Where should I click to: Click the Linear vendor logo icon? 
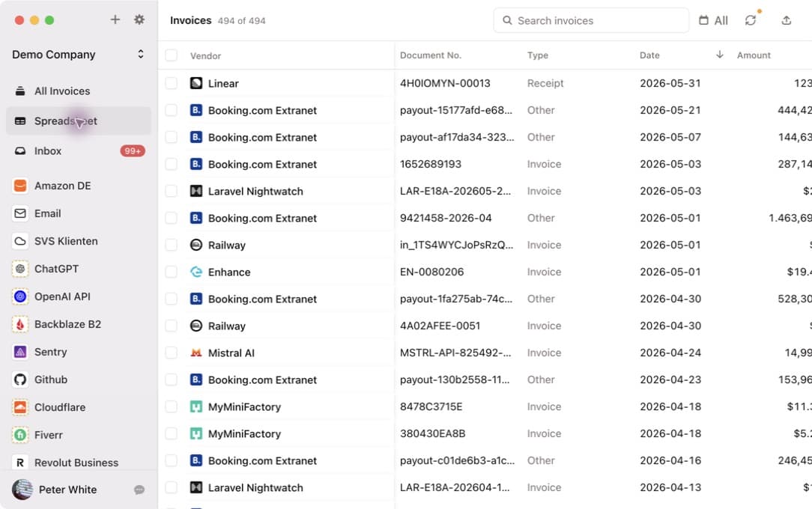196,83
